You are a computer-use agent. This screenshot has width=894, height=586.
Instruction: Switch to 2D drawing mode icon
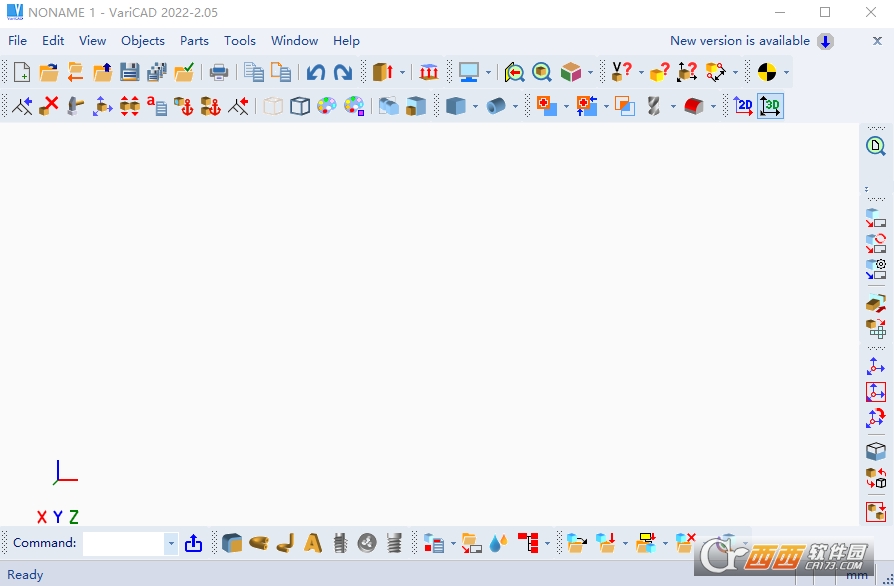point(743,106)
